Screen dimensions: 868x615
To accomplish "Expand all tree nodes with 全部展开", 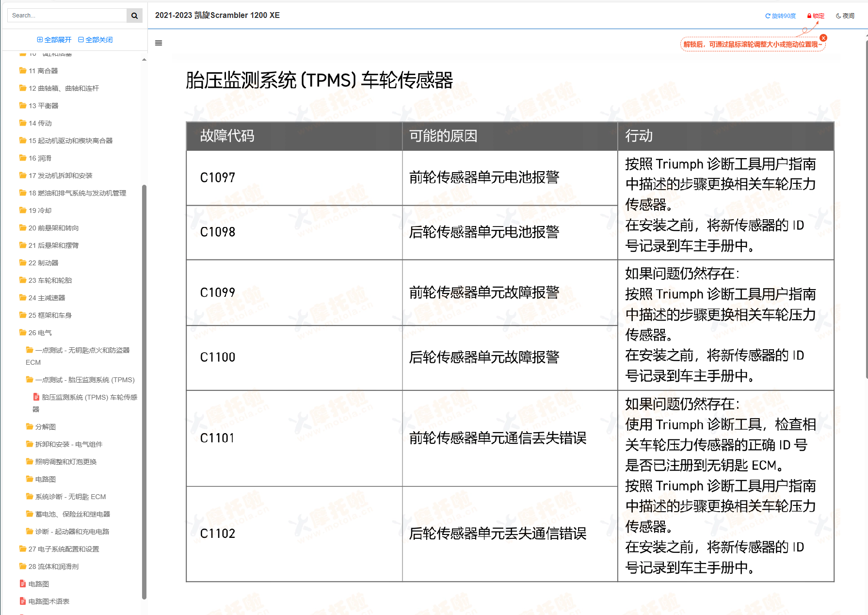I will [x=54, y=40].
